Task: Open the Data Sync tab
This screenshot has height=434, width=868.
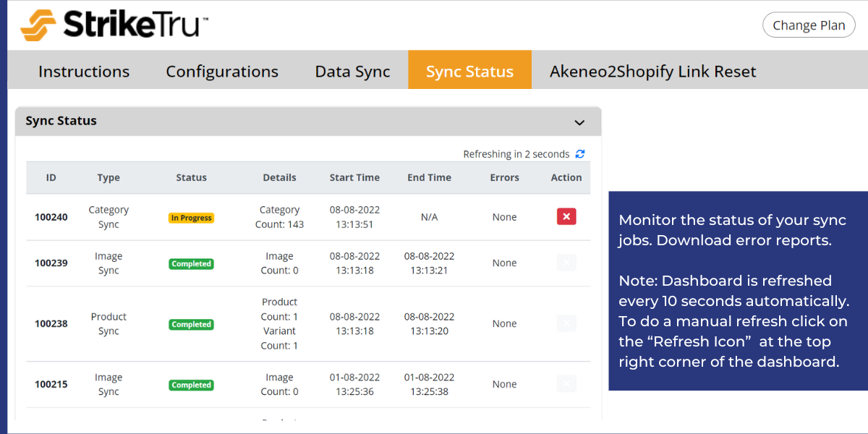Action: coord(352,72)
